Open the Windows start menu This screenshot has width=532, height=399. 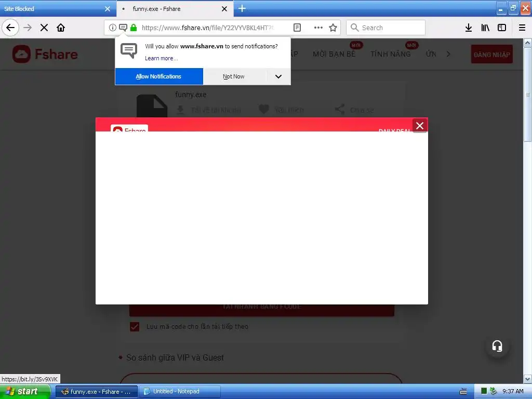click(x=25, y=391)
